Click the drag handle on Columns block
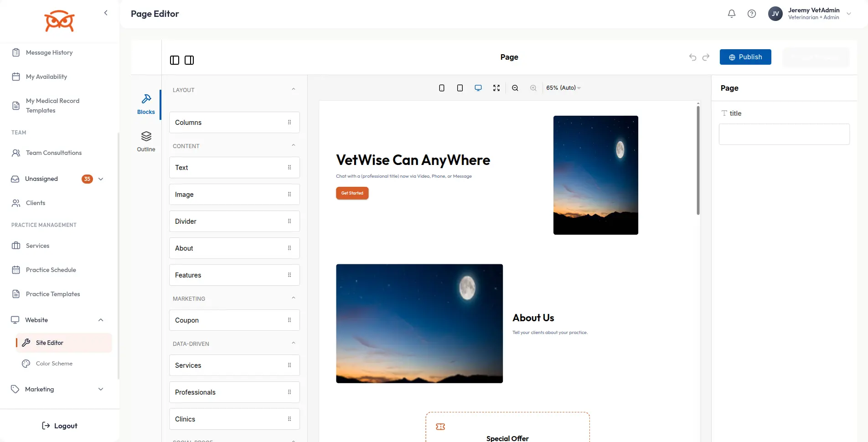 point(289,122)
